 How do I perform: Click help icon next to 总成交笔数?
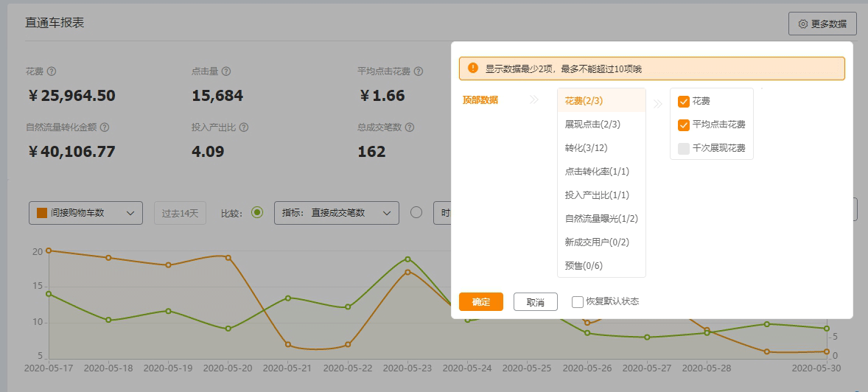click(x=410, y=127)
